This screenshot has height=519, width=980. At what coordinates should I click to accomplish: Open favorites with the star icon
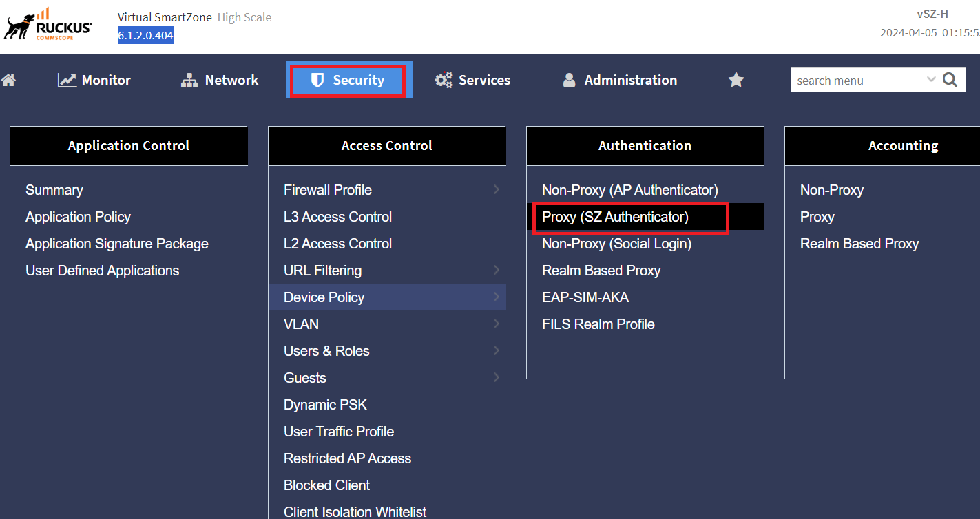click(736, 81)
